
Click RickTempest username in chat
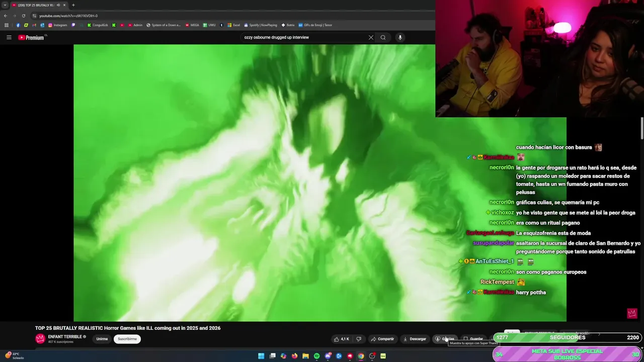pos(497,282)
